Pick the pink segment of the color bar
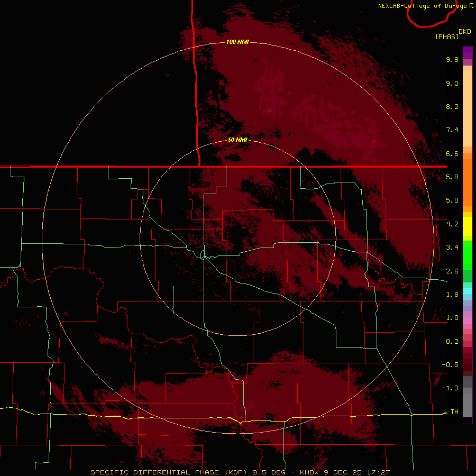Viewport: 476px width, 476px height. [x=467, y=321]
